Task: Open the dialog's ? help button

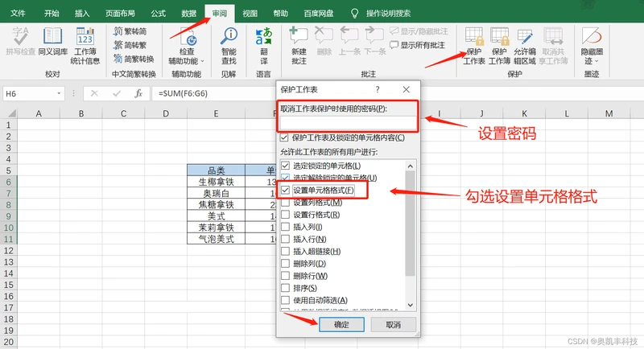Action: 378,89
